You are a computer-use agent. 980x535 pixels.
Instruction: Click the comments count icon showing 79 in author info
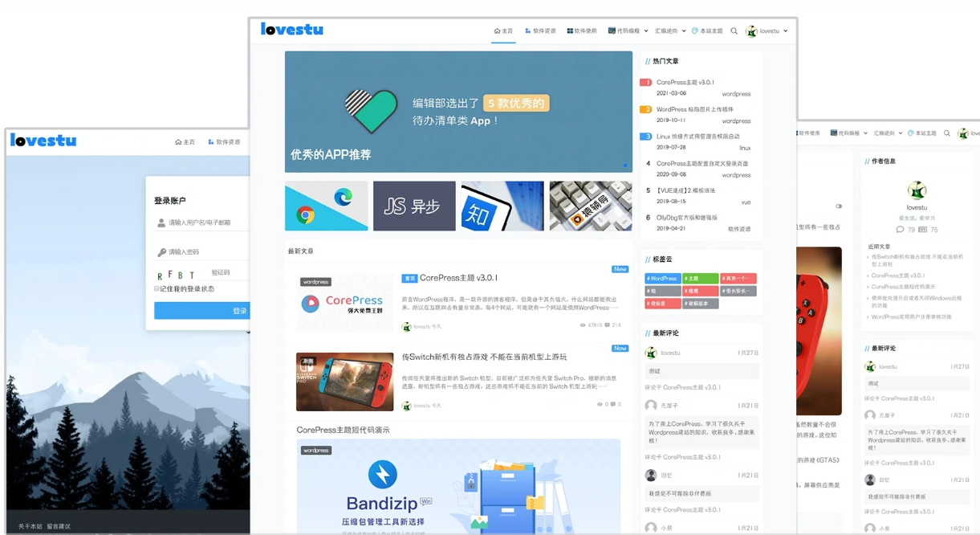point(900,230)
